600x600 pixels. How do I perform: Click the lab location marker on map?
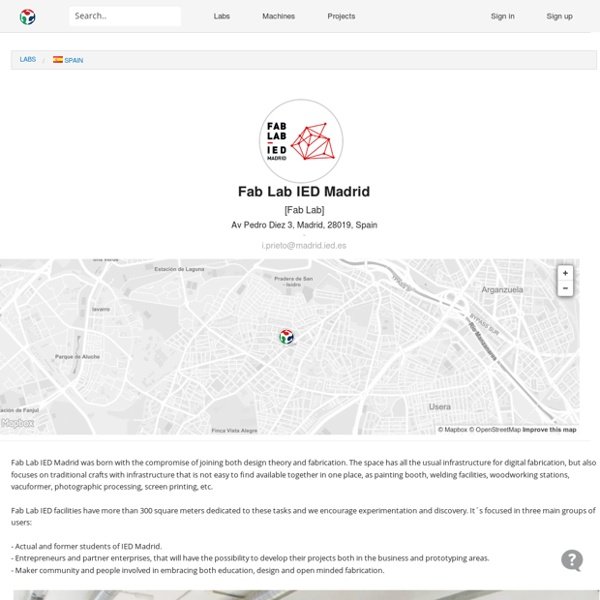[286, 337]
